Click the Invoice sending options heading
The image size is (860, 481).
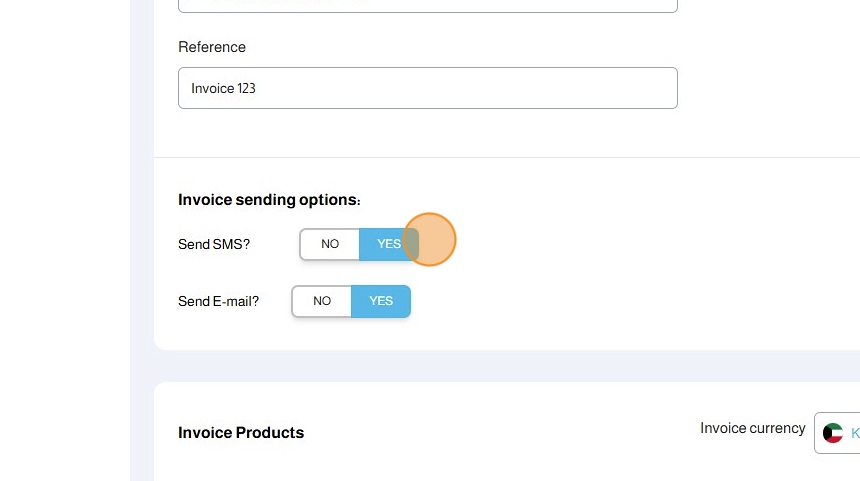tap(269, 200)
